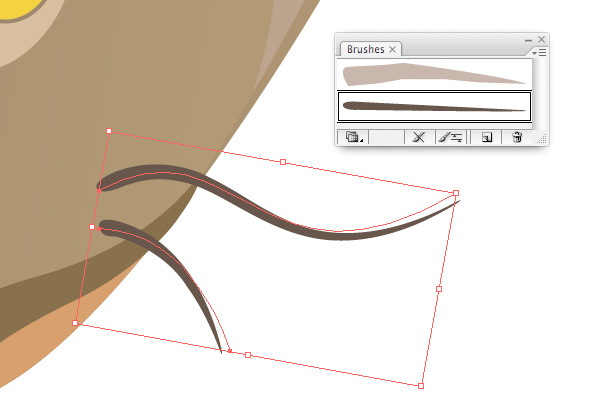This screenshot has width=600, height=415.
Task: Click the Brushes panel resize grip
Action: click(541, 138)
